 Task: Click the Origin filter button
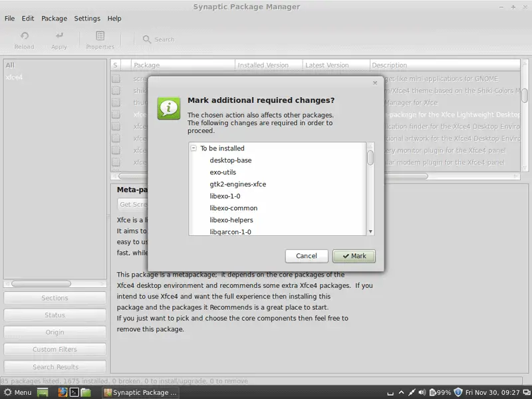[55, 332]
